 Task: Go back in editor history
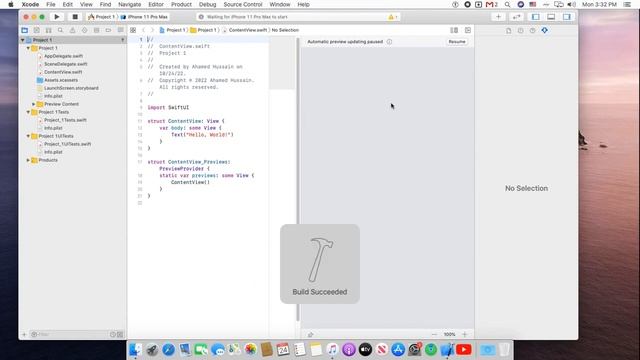pos(144,30)
